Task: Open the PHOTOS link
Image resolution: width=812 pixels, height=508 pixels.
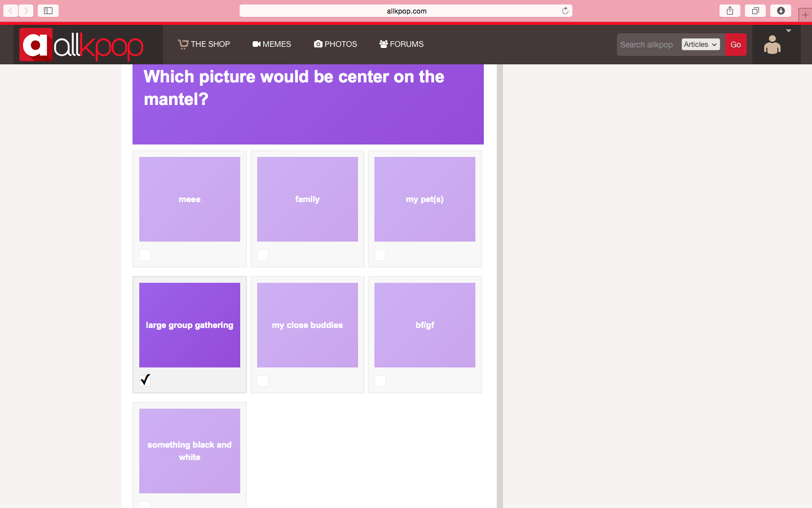Action: (x=336, y=44)
